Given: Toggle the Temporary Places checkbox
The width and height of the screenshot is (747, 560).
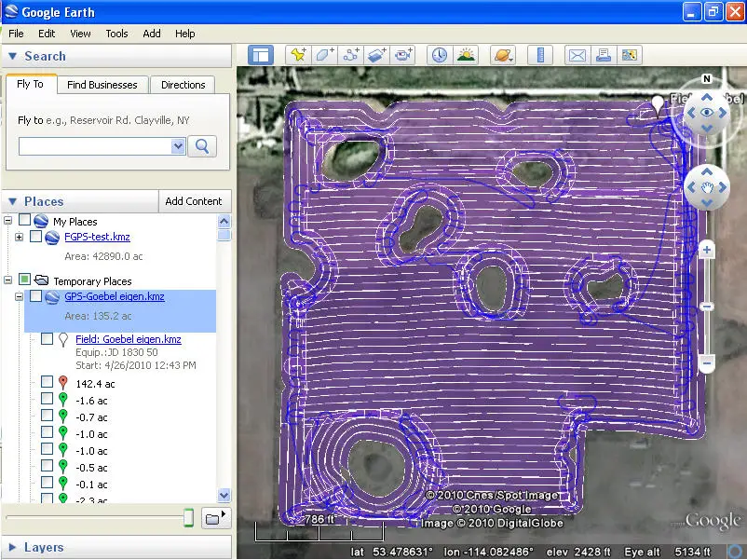Looking at the screenshot, I should 25,279.
